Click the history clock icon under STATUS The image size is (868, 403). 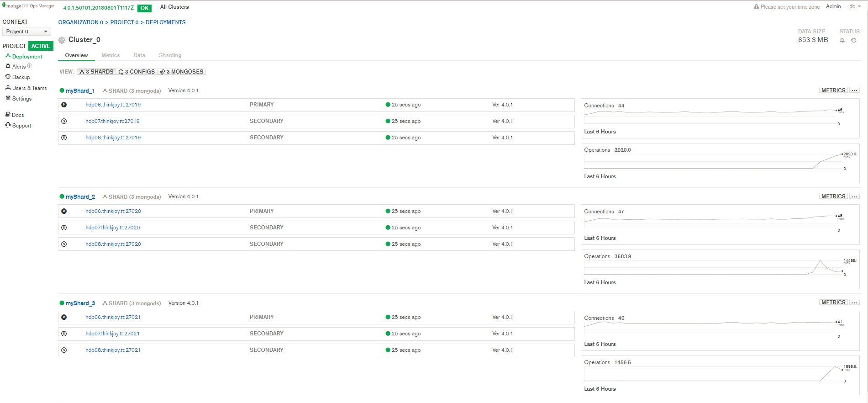854,40
